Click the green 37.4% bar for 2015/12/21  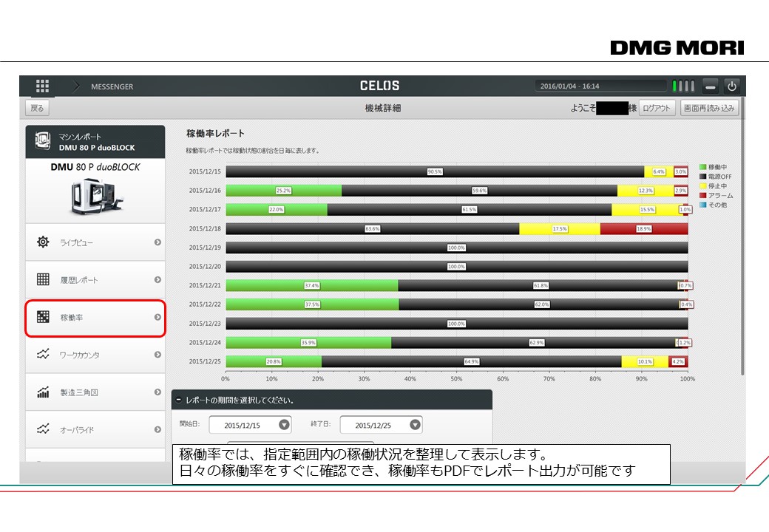(312, 286)
